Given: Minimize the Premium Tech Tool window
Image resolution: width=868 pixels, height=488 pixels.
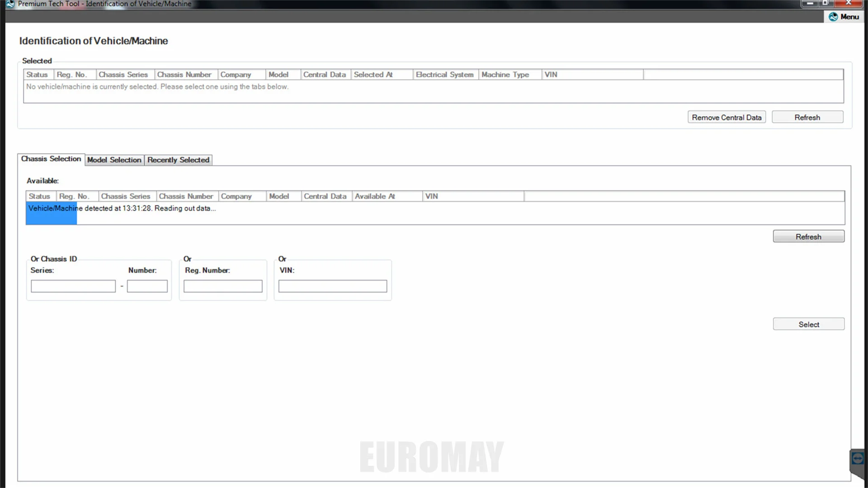Looking at the screenshot, I should (810, 3).
